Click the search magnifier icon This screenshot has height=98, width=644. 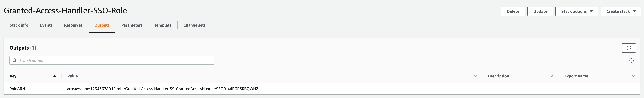14,60
